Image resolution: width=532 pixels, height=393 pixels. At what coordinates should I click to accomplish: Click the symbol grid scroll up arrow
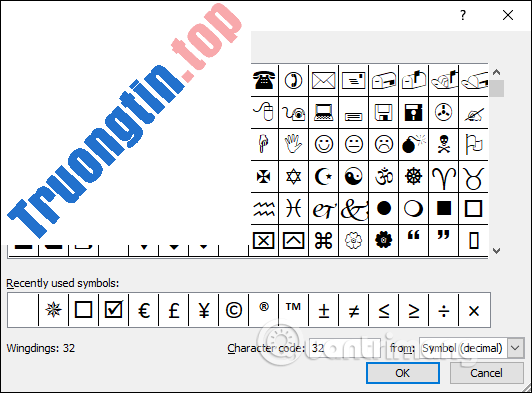point(496,72)
